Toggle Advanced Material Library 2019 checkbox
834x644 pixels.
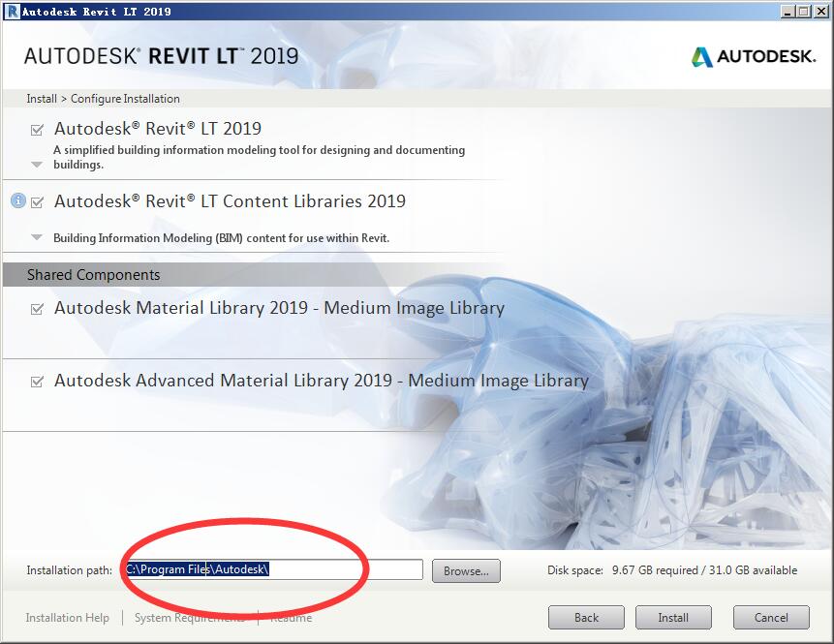point(37,382)
